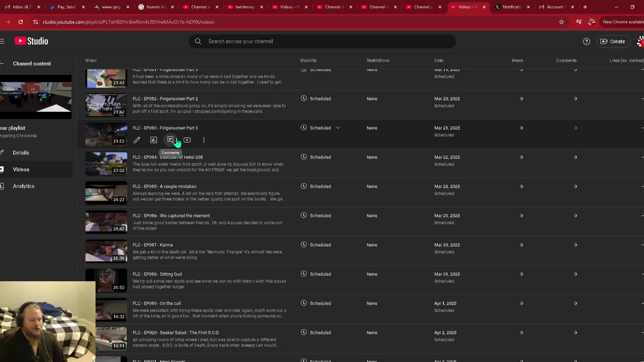The height and width of the screenshot is (362, 644).
Task: Switch to the PayPal Pay, Send tab
Action: (x=66, y=7)
